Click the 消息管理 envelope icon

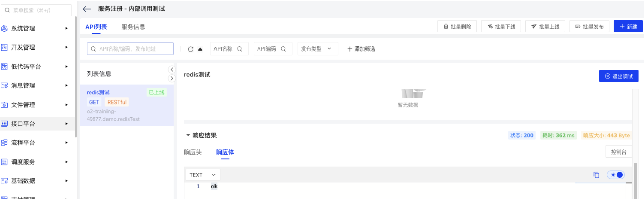(4, 86)
